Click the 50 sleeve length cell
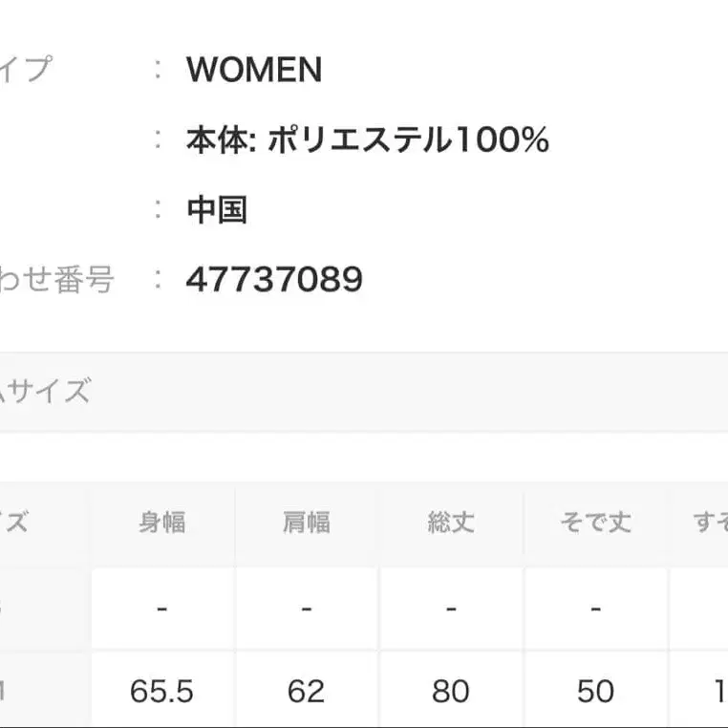This screenshot has height=728, width=728. (x=595, y=691)
